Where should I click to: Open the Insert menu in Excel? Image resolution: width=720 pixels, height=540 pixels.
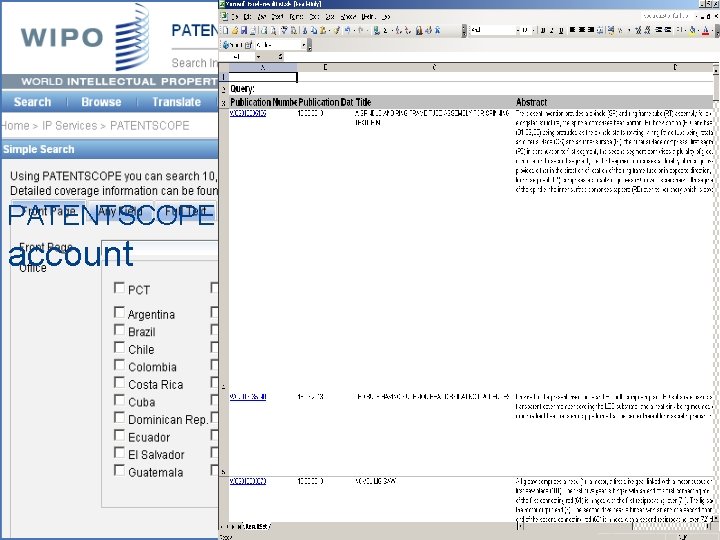[x=277, y=17]
